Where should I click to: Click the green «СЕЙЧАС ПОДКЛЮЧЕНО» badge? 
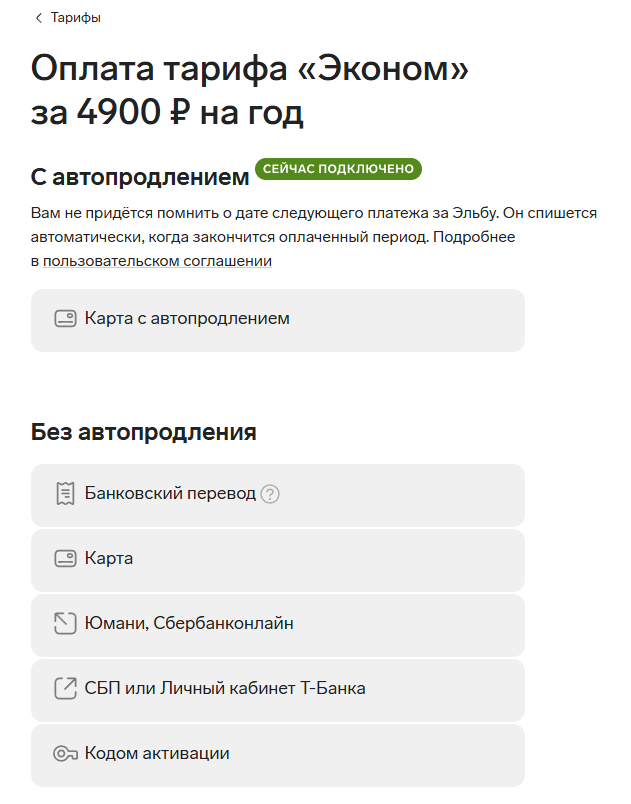click(339, 169)
